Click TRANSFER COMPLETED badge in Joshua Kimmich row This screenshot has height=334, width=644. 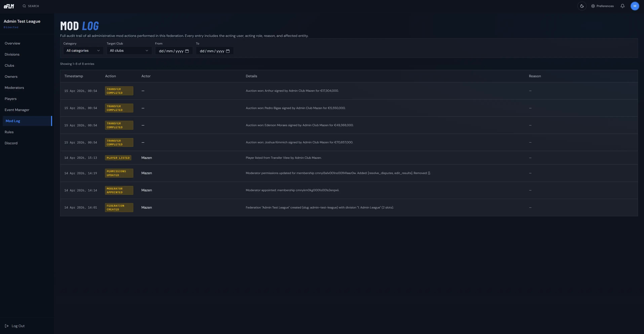pos(119,142)
